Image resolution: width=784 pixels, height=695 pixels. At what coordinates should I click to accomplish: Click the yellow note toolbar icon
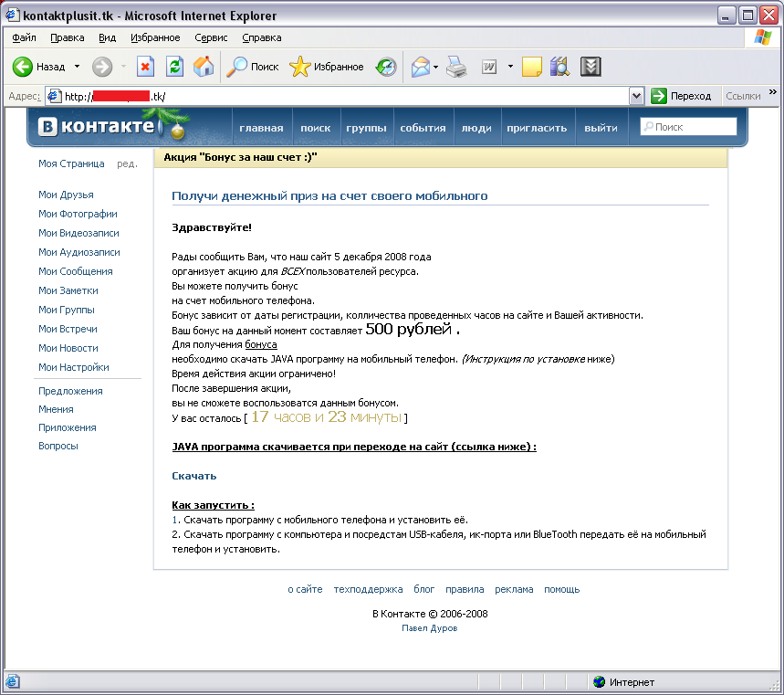coord(531,67)
